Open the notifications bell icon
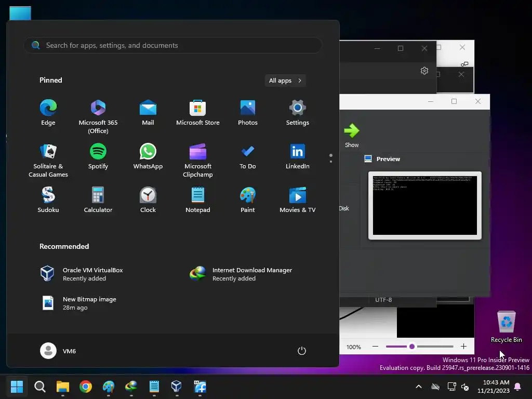This screenshot has height=399, width=532. [518, 387]
